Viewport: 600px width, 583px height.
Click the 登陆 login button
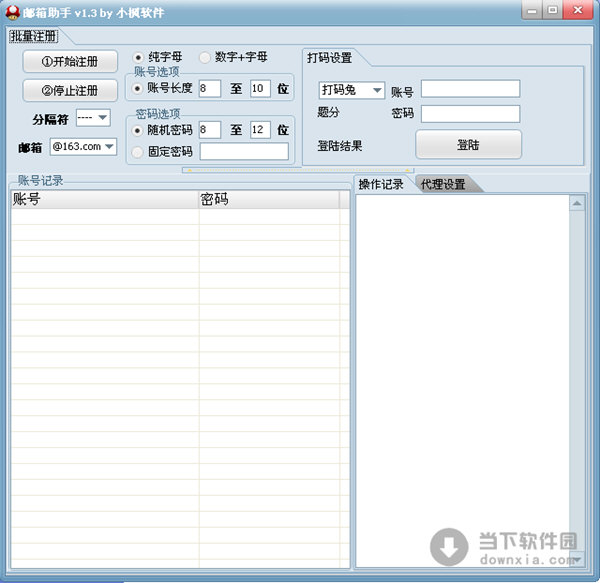[468, 145]
